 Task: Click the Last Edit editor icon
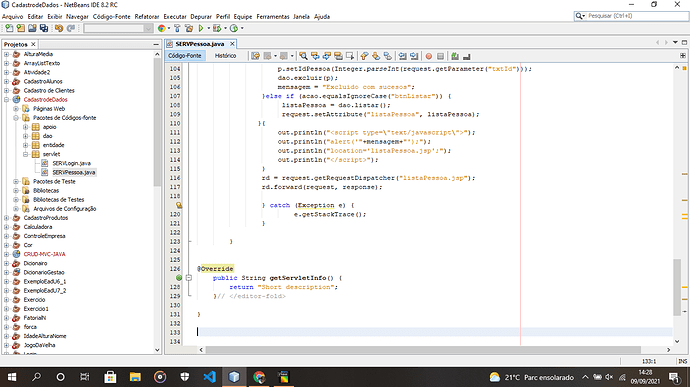click(x=256, y=56)
